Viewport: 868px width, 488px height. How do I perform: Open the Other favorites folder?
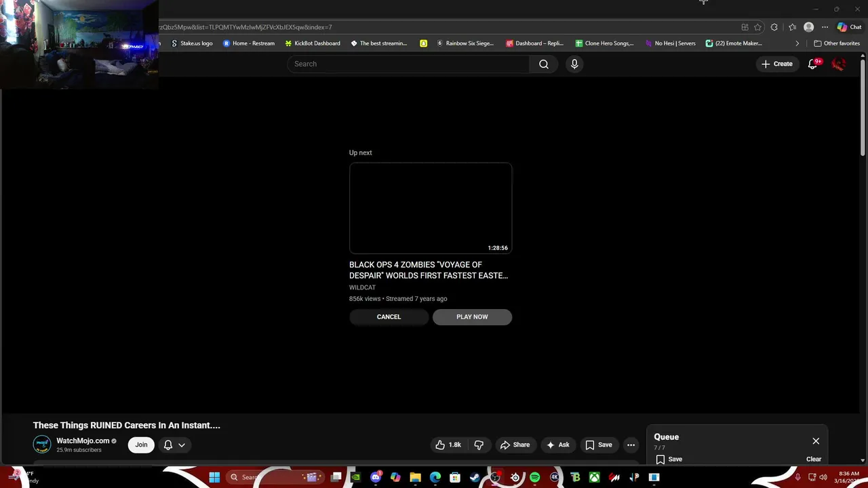click(x=837, y=43)
